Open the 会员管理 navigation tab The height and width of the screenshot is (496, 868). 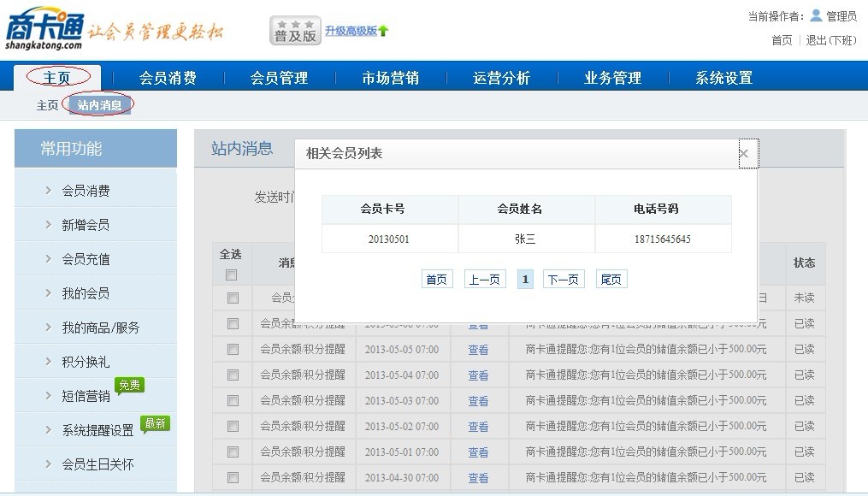coord(279,78)
